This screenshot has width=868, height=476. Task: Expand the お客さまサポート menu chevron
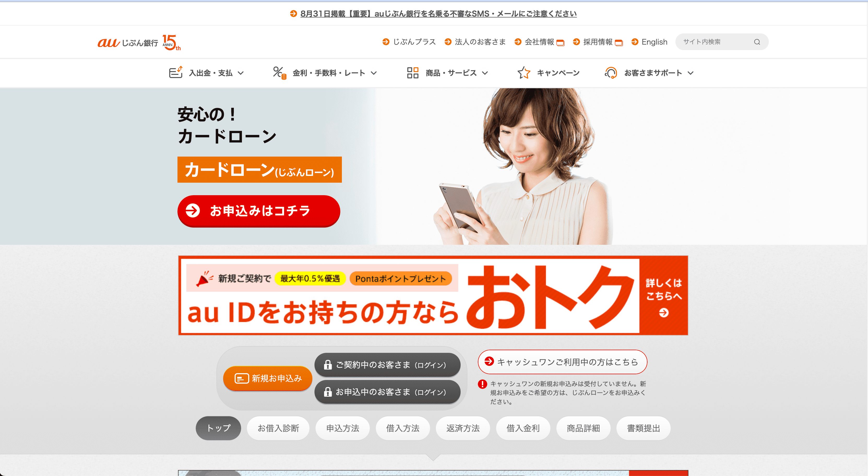click(x=691, y=73)
